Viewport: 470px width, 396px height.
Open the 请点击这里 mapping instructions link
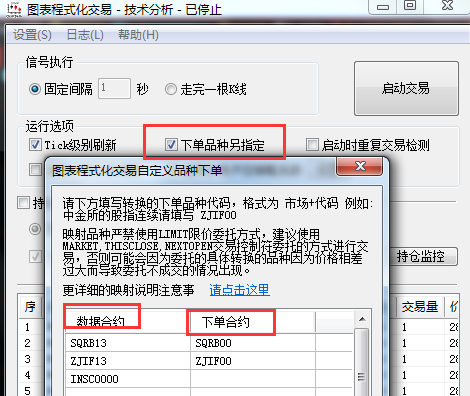240,290
